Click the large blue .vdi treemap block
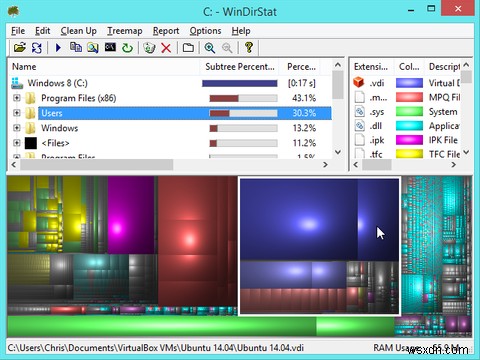 (x=299, y=219)
